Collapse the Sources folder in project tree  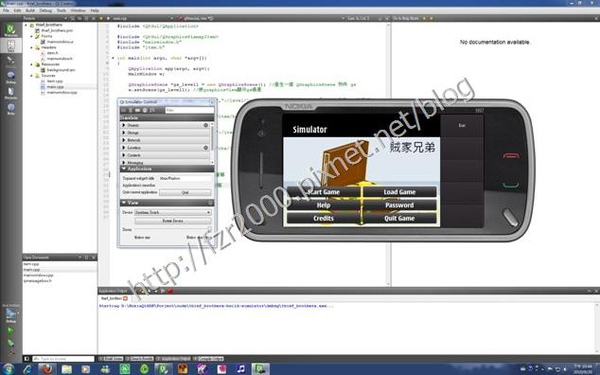[x=31, y=76]
